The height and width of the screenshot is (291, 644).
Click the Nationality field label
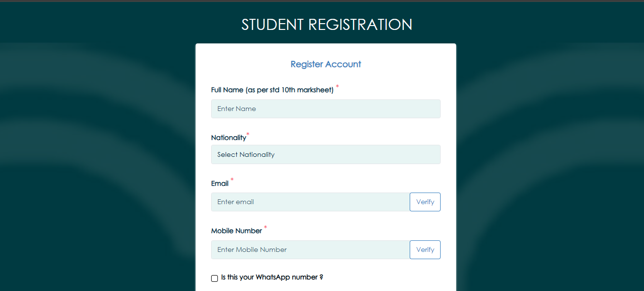pos(229,137)
